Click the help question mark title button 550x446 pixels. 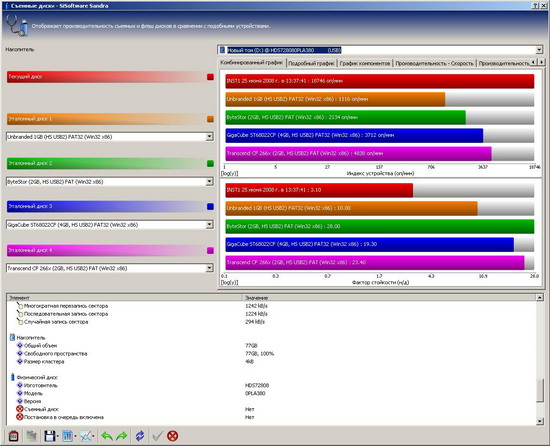535,6
